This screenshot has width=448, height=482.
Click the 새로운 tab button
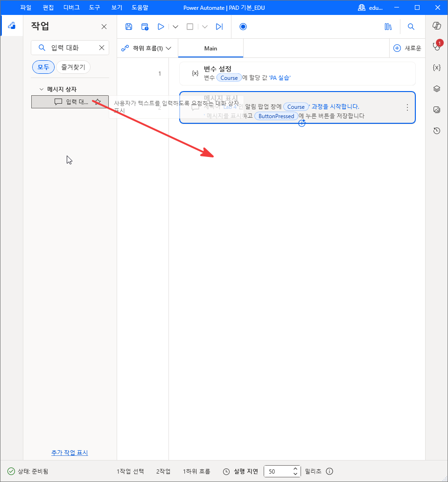(x=407, y=48)
